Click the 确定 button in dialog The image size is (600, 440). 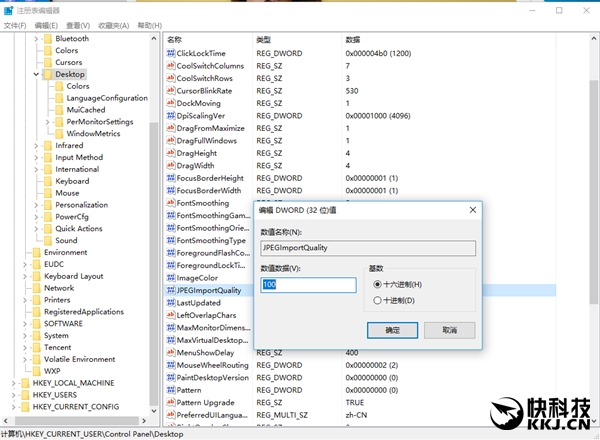point(392,330)
